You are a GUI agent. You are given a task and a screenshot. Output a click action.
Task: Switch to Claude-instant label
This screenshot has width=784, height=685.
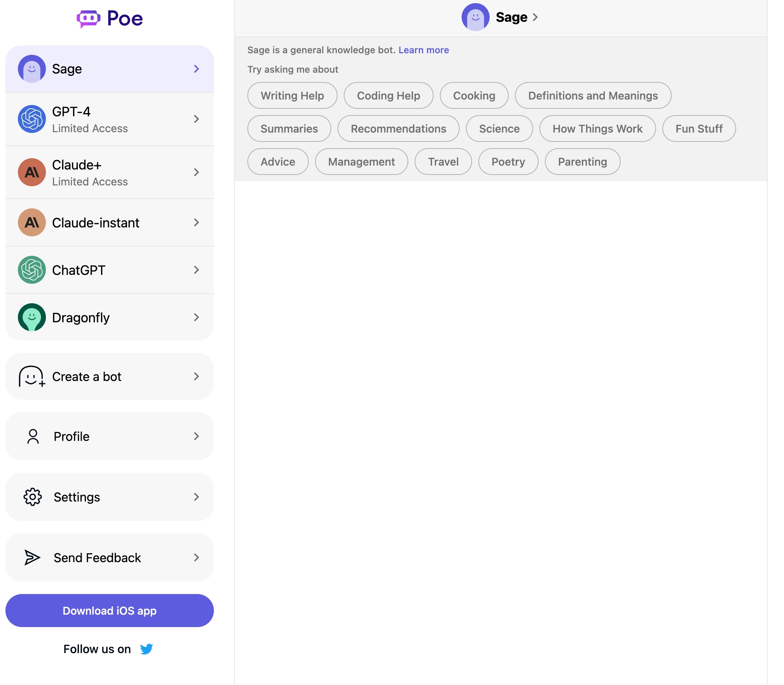tap(96, 223)
